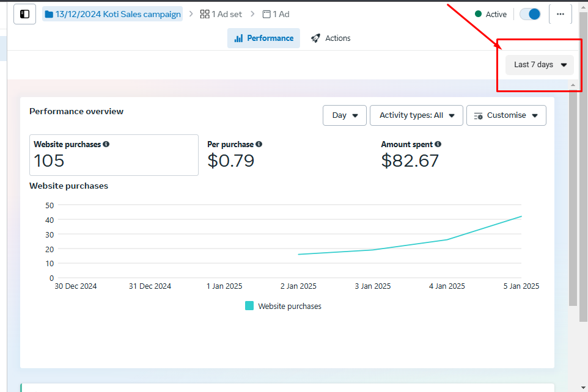The height and width of the screenshot is (392, 588).
Task: Open the Last 7 days date range dropdown
Action: pyautogui.click(x=540, y=65)
